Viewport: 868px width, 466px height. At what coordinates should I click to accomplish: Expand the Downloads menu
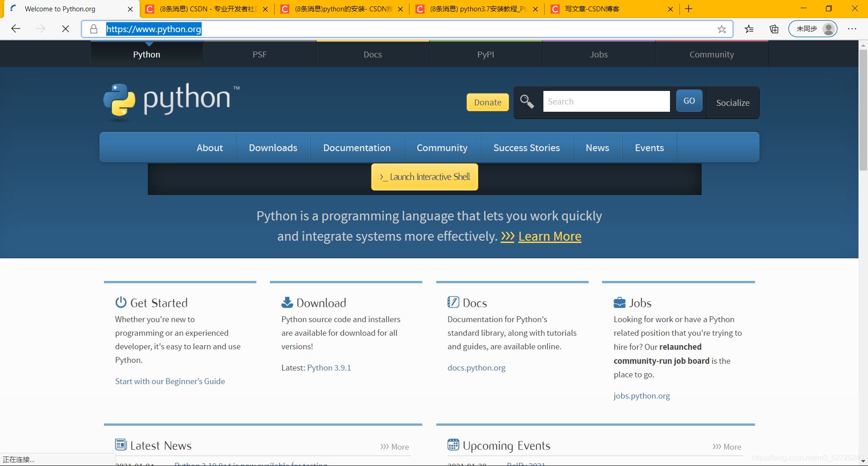pyautogui.click(x=273, y=148)
